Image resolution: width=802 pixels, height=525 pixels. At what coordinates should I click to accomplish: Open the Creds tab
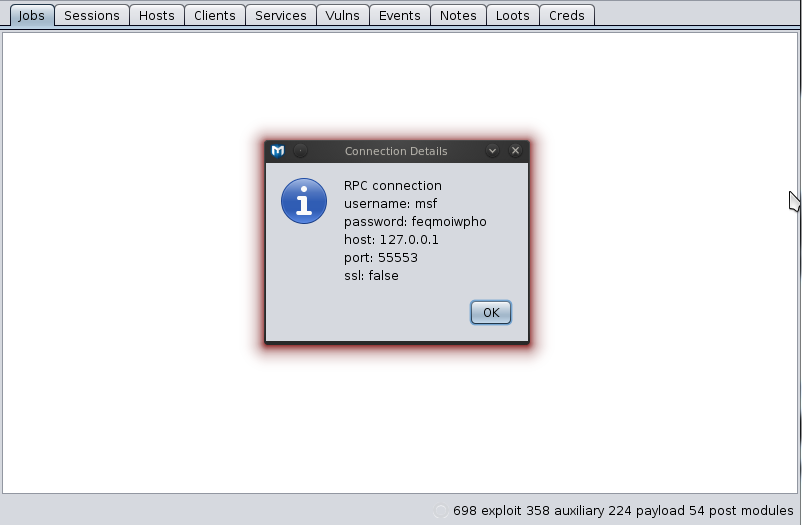point(567,15)
